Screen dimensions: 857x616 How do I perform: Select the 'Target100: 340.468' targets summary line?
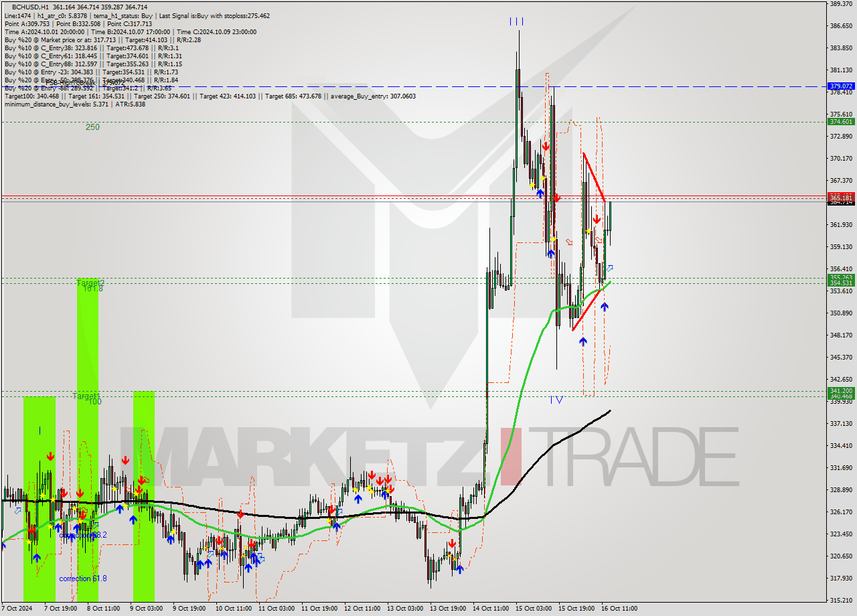tap(210, 96)
